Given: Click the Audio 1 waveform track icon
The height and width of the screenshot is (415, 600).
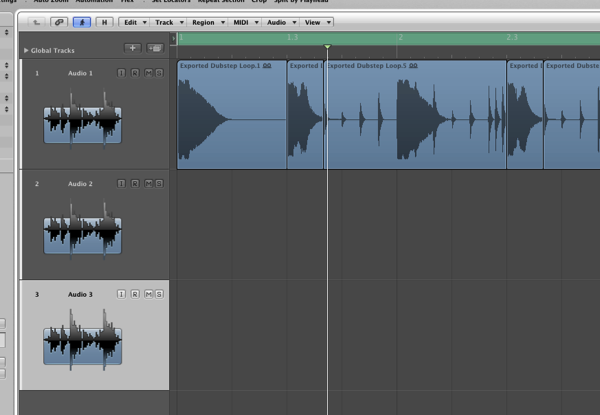Looking at the screenshot, I should click(83, 120).
